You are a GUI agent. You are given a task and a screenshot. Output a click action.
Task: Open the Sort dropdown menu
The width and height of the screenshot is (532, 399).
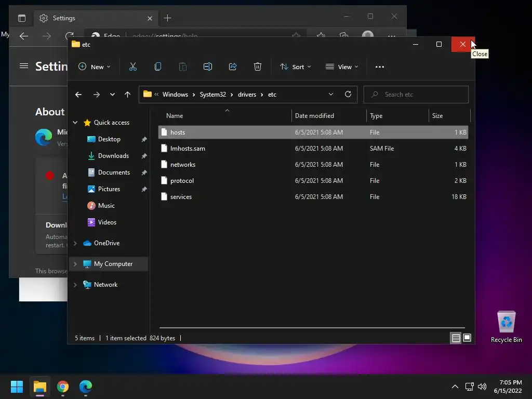[295, 67]
